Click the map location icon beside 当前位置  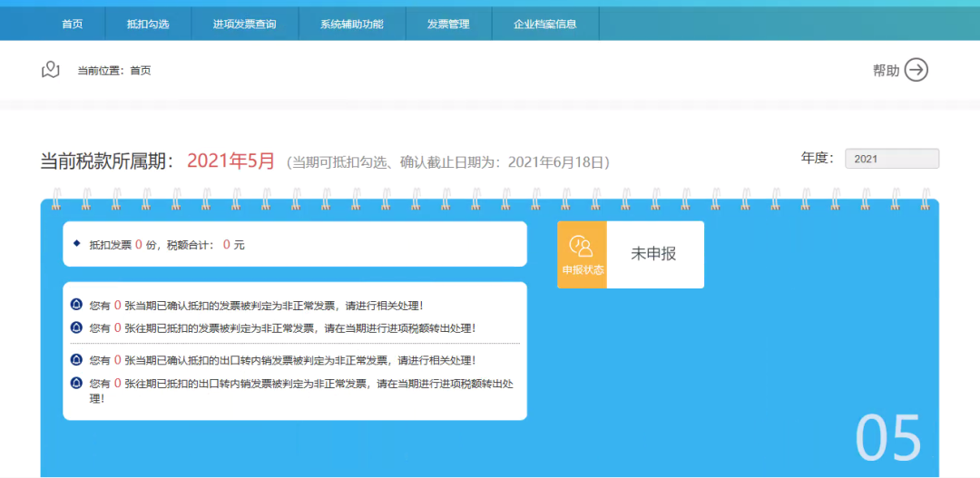pyautogui.click(x=51, y=70)
